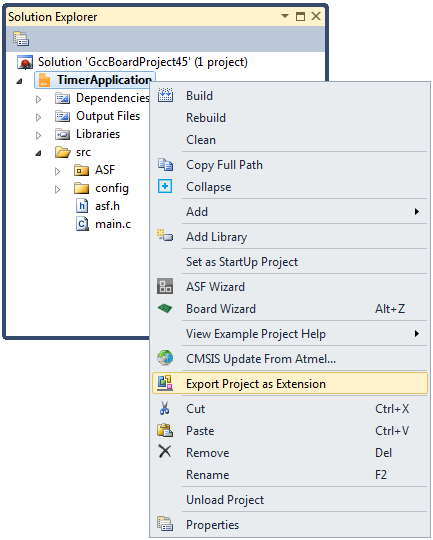Click the scissors Cut icon

tap(165, 408)
